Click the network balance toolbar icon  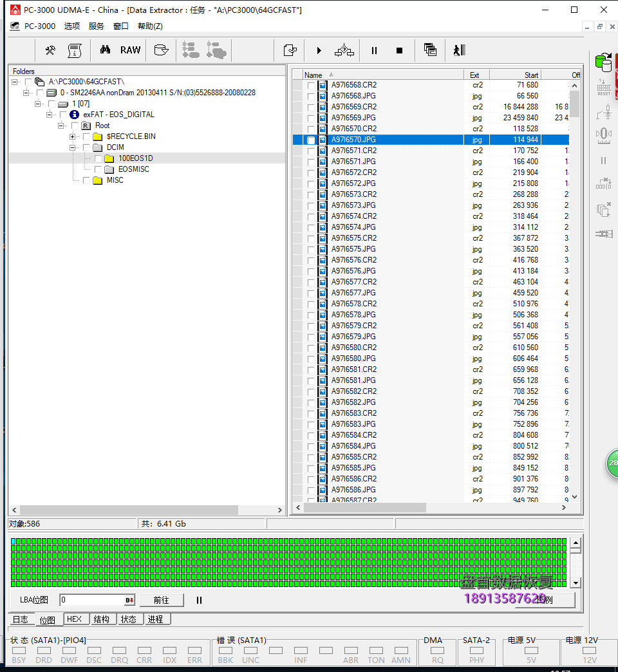click(x=344, y=51)
